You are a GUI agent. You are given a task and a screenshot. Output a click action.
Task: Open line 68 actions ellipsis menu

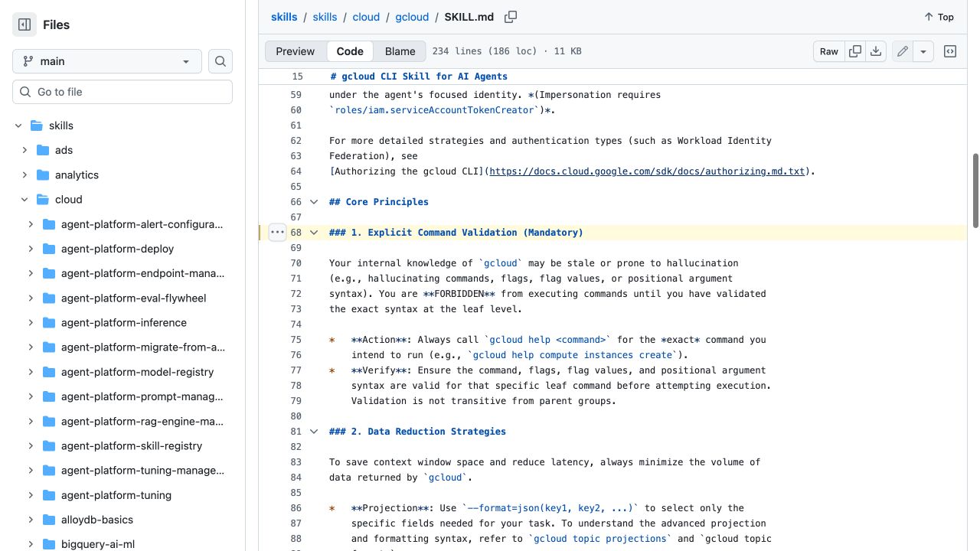(x=277, y=232)
